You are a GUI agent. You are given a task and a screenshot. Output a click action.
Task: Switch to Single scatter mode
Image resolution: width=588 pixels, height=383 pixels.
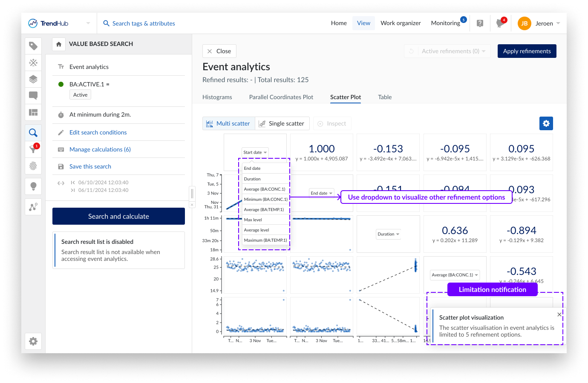(x=282, y=123)
